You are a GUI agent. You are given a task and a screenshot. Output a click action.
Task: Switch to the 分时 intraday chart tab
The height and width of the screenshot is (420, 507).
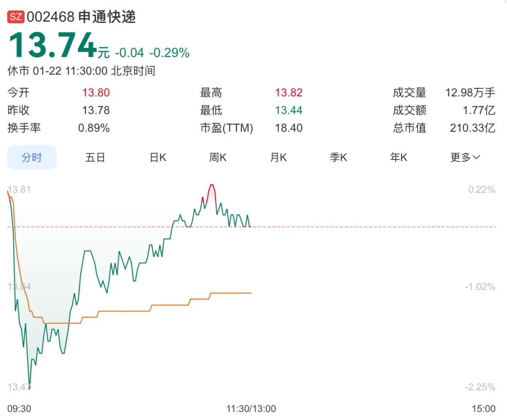(x=32, y=157)
